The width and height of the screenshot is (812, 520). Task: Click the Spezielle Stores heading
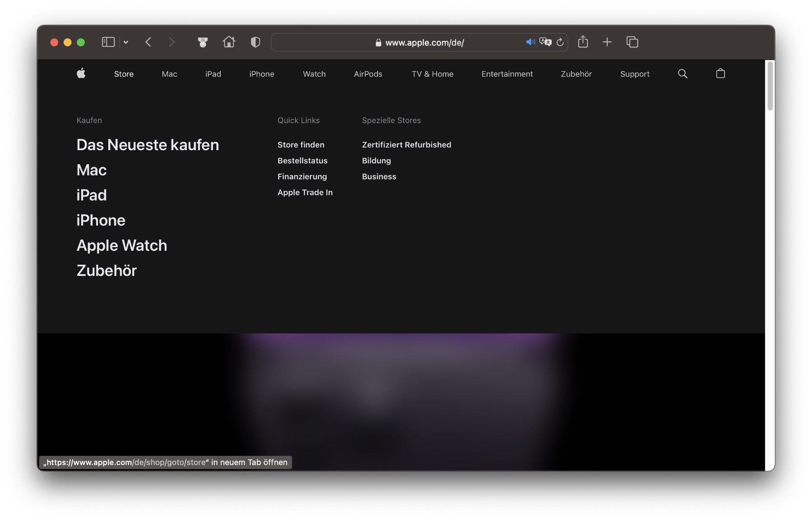point(391,120)
